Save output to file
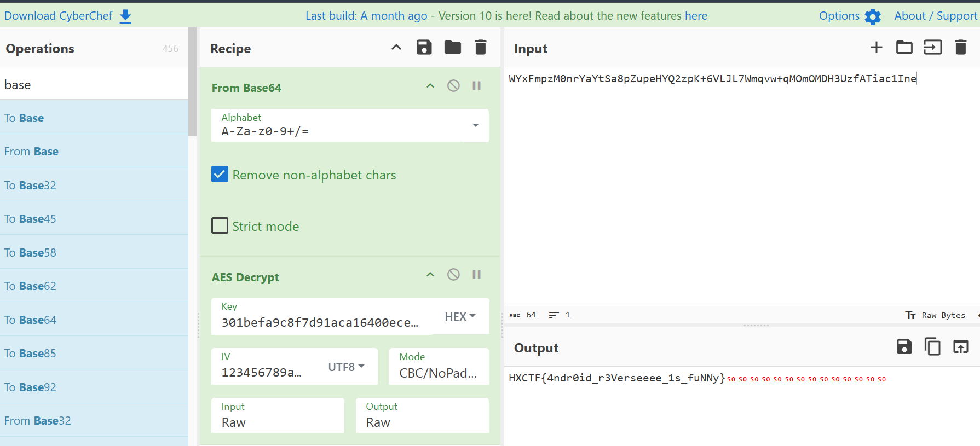This screenshot has width=980, height=446. coord(904,347)
